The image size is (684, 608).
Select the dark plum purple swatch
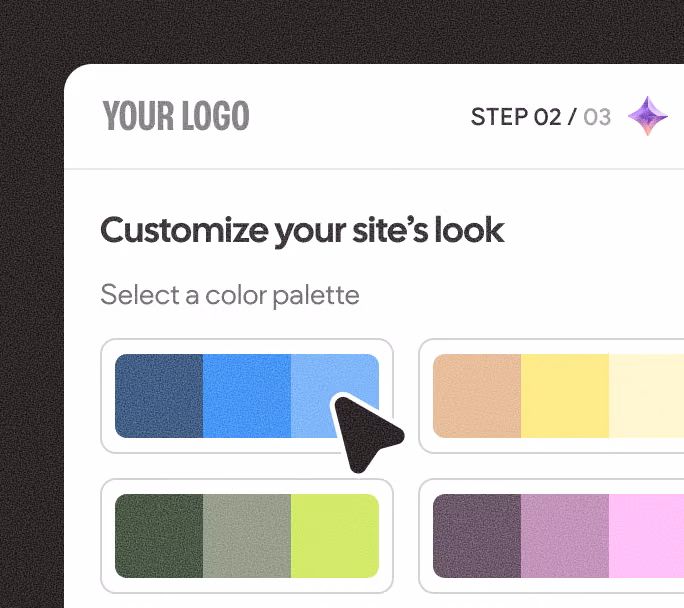477,536
